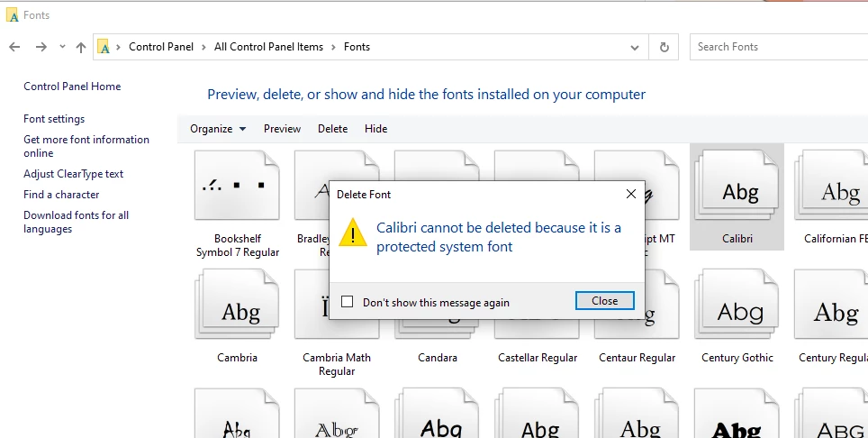Click Hide in the toolbar
This screenshot has width=868, height=438.
(x=375, y=129)
